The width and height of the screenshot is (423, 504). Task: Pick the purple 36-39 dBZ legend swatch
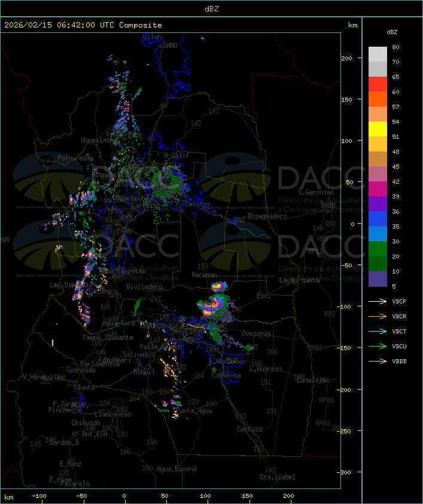point(378,204)
